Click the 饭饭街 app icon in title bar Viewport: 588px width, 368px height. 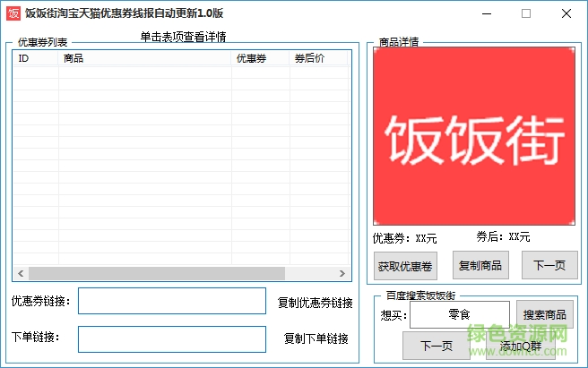point(13,13)
